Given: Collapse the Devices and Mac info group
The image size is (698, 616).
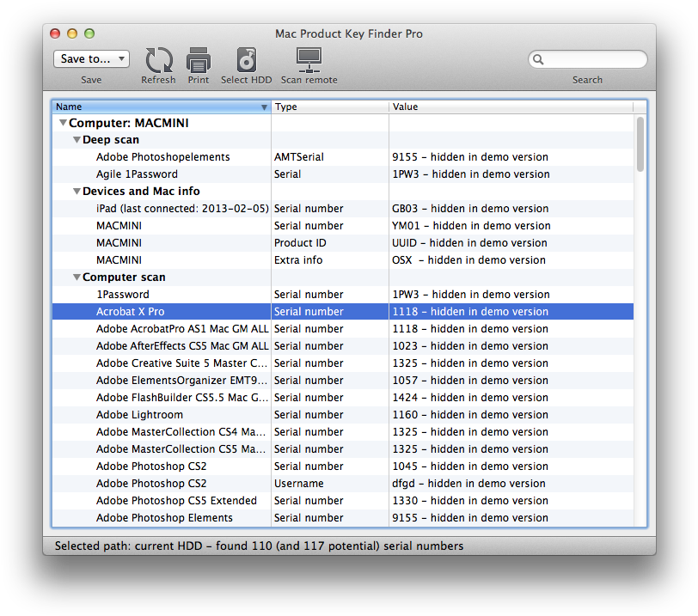Looking at the screenshot, I should click(77, 191).
